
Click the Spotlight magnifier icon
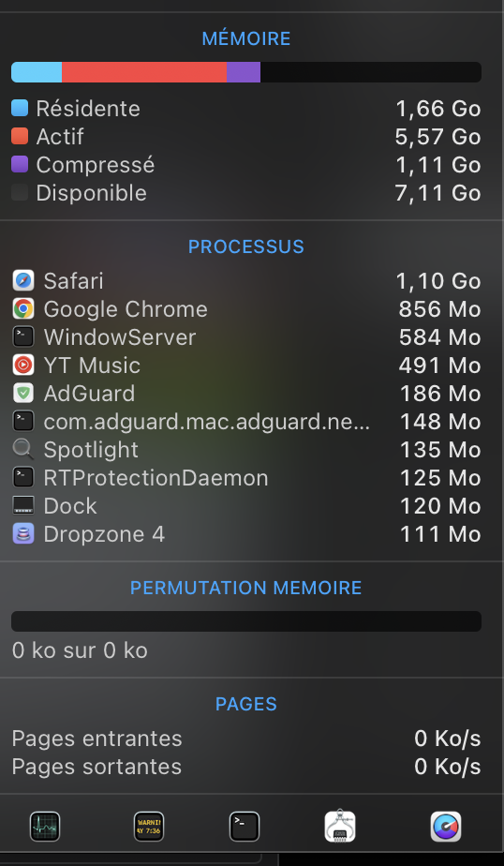point(23,450)
